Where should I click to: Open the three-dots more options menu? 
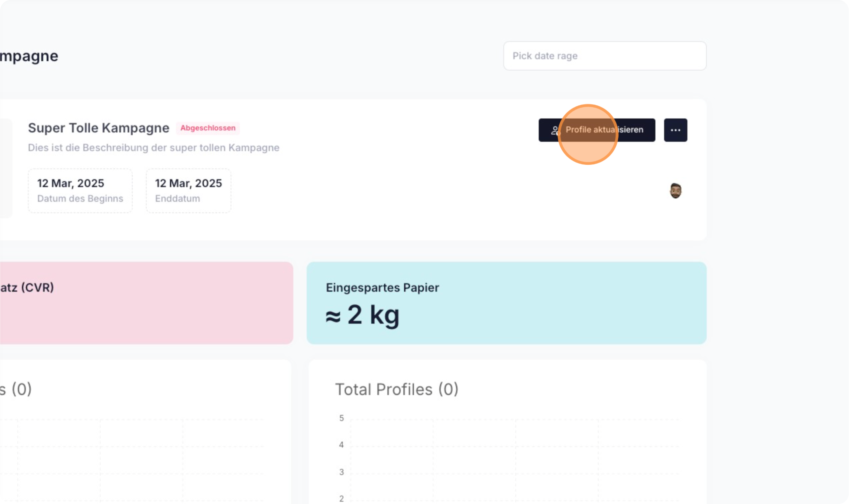coord(675,130)
